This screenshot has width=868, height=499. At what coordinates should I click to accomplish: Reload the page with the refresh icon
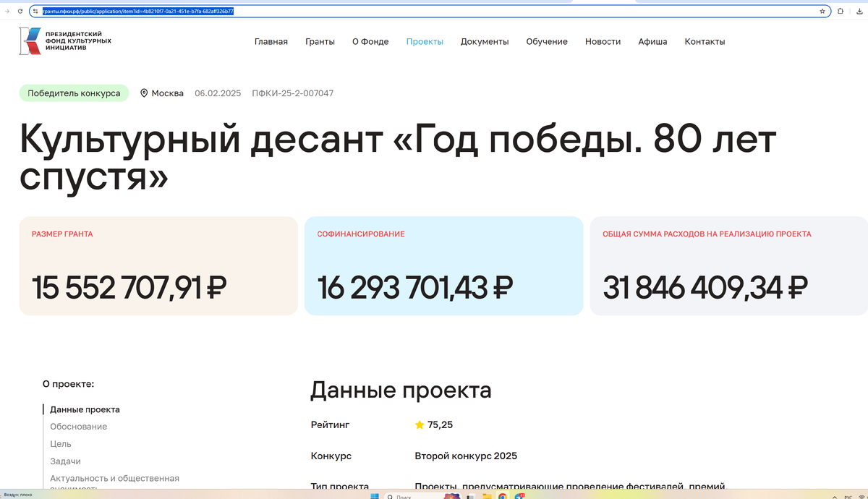(20, 11)
